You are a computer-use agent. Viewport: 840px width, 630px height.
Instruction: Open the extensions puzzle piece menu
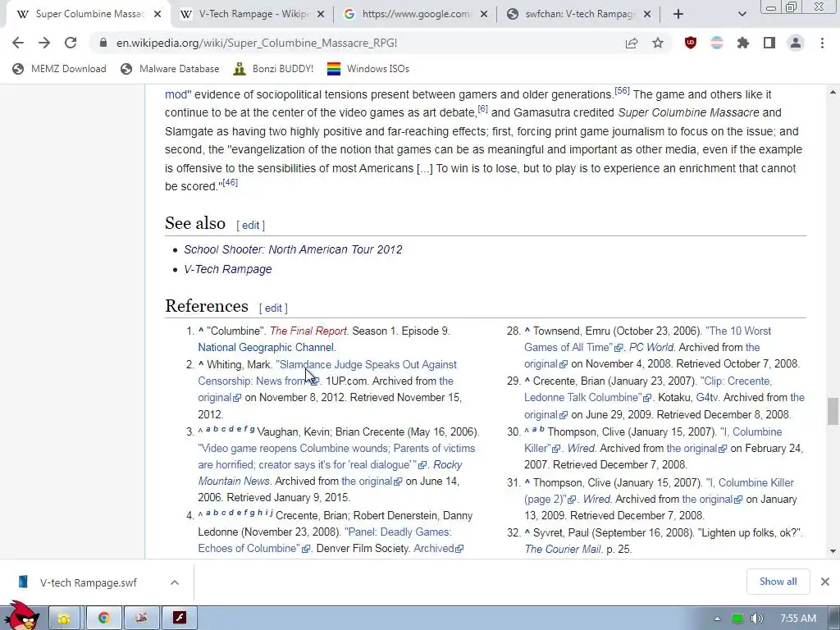click(x=743, y=43)
